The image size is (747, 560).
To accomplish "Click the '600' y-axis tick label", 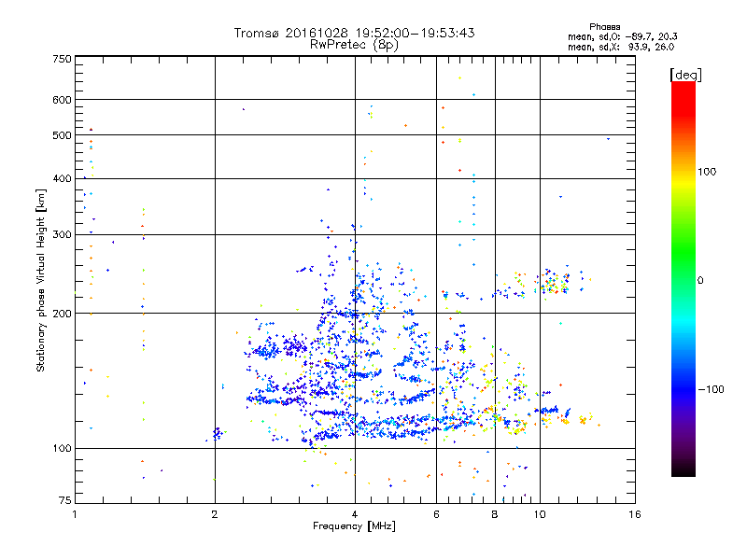I will (62, 100).
